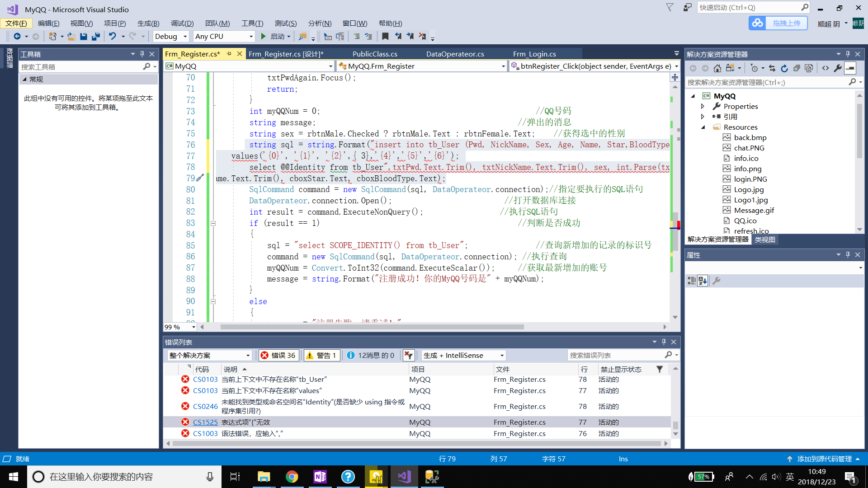868x488 pixels.
Task: Click the cloud upload icon on the blue button
Action: pyautogui.click(x=758, y=23)
